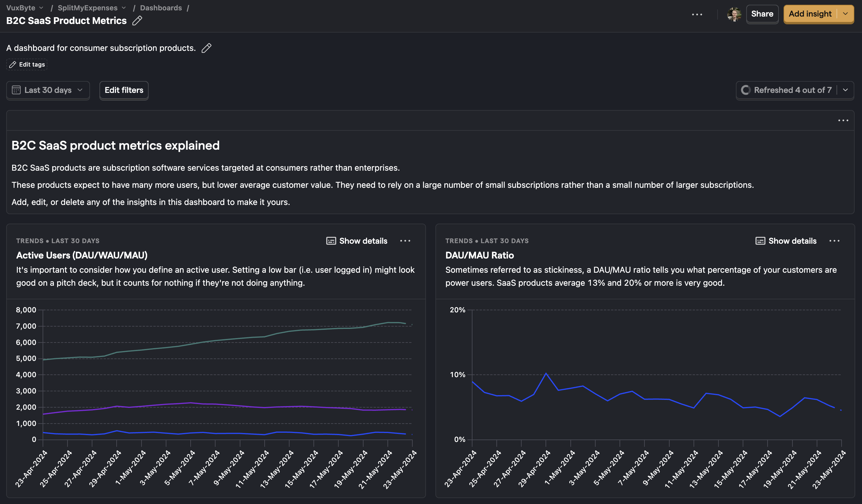Screen dimensions: 862x504
Task: Click 'TRENDS • LAST 30 DAYS' label on Active Users card
Action: [58, 241]
